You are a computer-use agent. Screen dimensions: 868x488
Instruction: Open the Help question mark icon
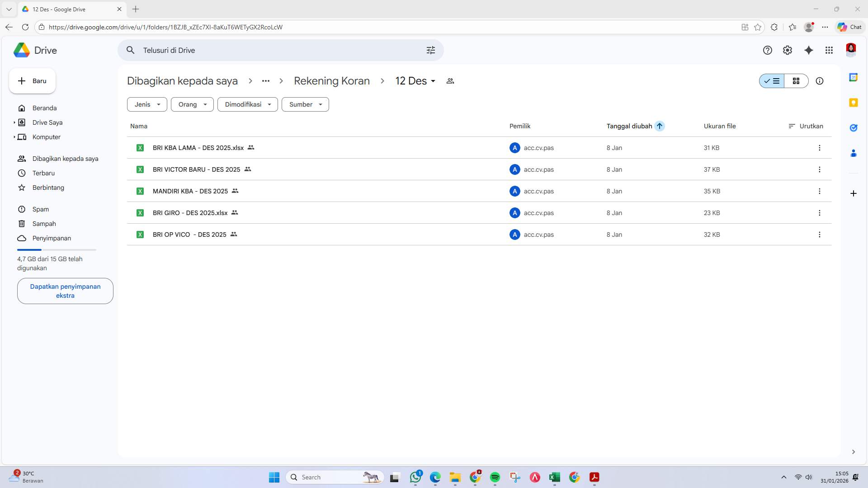pyautogui.click(x=767, y=50)
